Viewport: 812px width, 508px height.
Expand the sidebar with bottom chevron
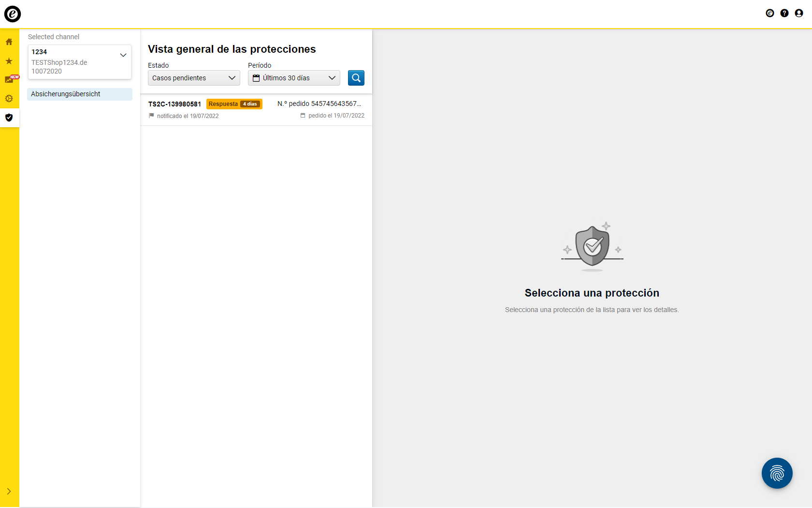[9, 492]
